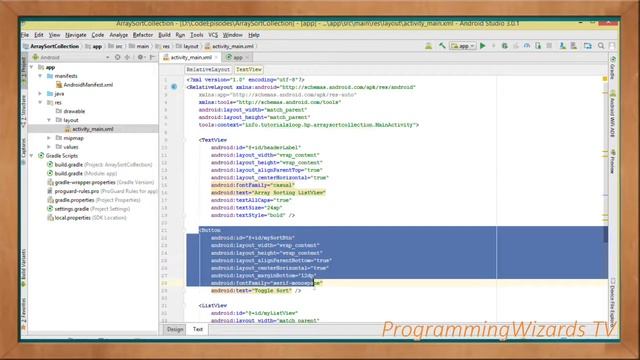Open the SDK Manager icon

[562, 46]
